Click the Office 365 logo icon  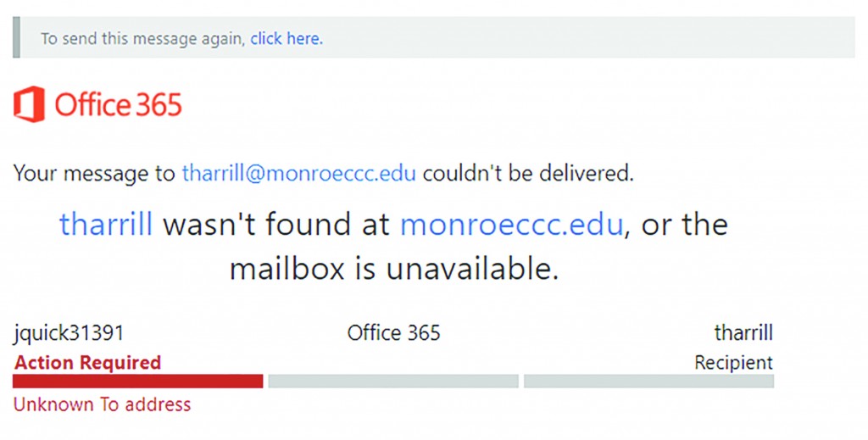[30, 104]
